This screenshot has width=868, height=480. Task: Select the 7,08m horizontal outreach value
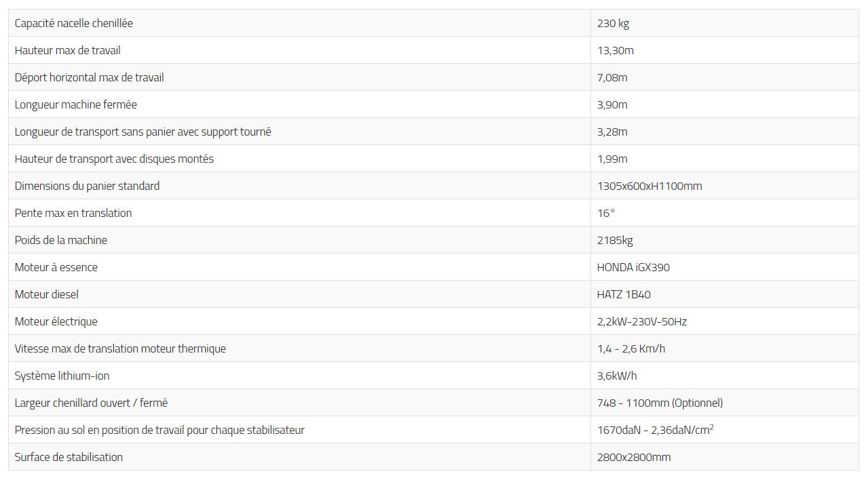(x=612, y=77)
